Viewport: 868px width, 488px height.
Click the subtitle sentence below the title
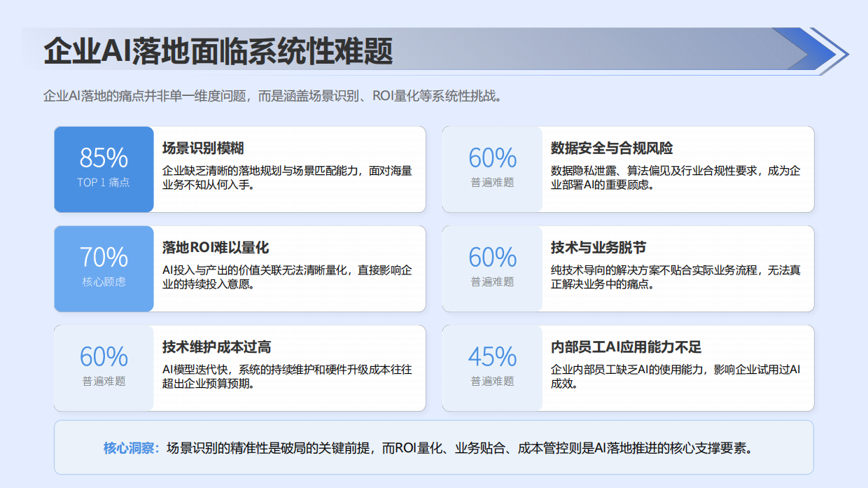[x=272, y=96]
